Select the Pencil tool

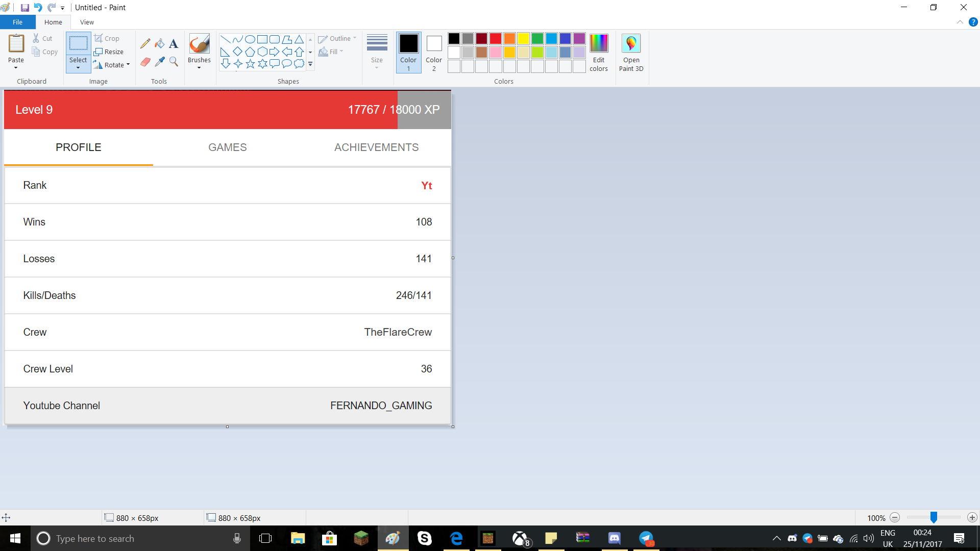[x=145, y=44]
